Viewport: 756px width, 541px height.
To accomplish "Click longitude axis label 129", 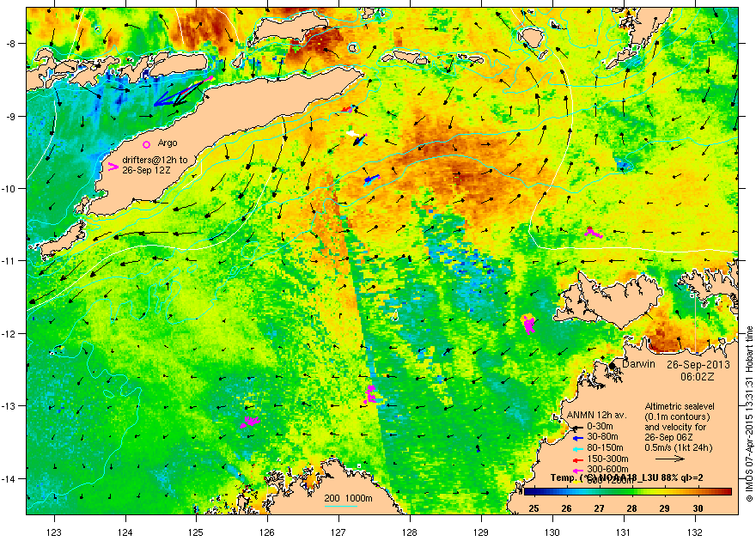I will click(x=481, y=532).
